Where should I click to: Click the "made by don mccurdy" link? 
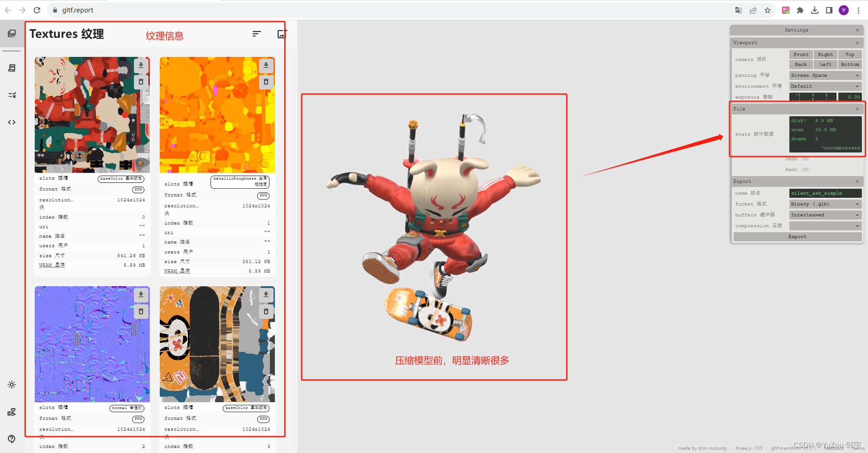[x=702, y=448]
